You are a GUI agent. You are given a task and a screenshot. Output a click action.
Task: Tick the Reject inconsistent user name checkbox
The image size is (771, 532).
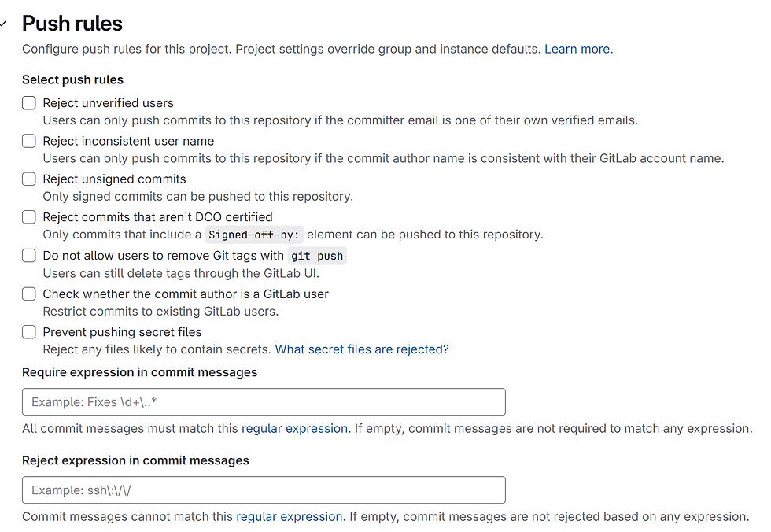(29, 141)
